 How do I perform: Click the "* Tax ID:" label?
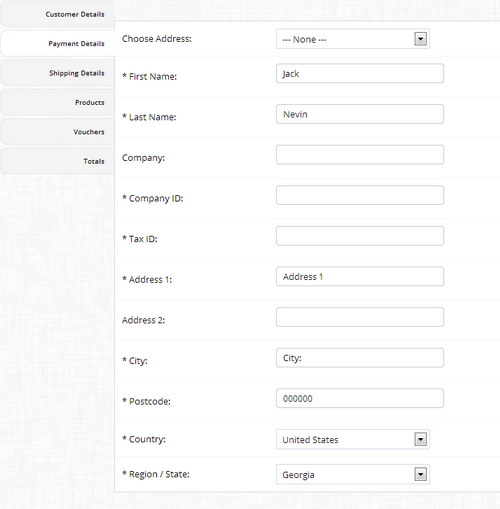click(x=140, y=239)
